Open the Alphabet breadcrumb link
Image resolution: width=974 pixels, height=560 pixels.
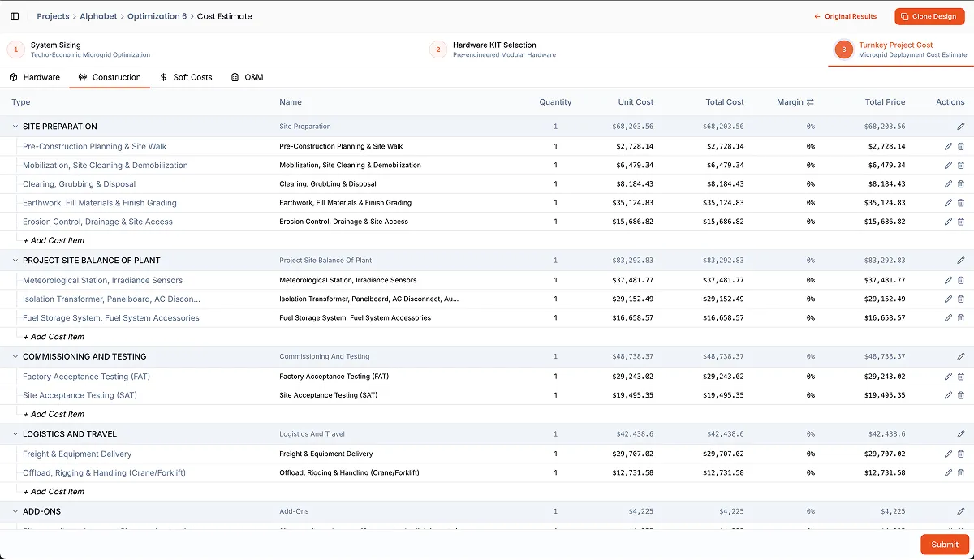point(98,16)
